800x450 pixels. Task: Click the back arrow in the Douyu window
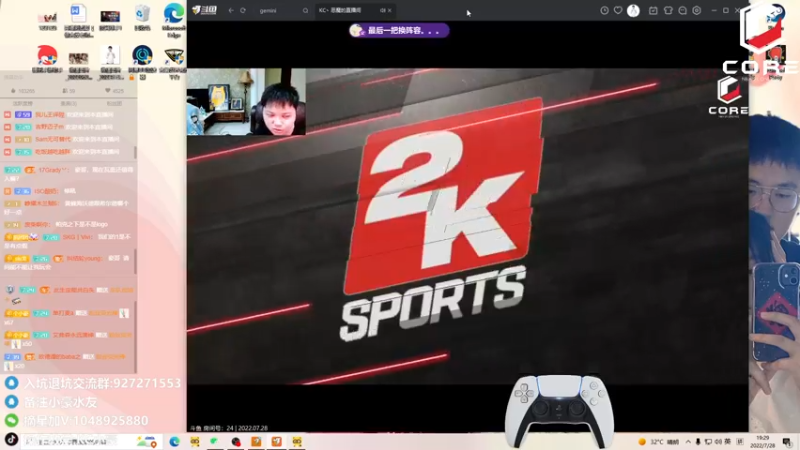pos(231,10)
